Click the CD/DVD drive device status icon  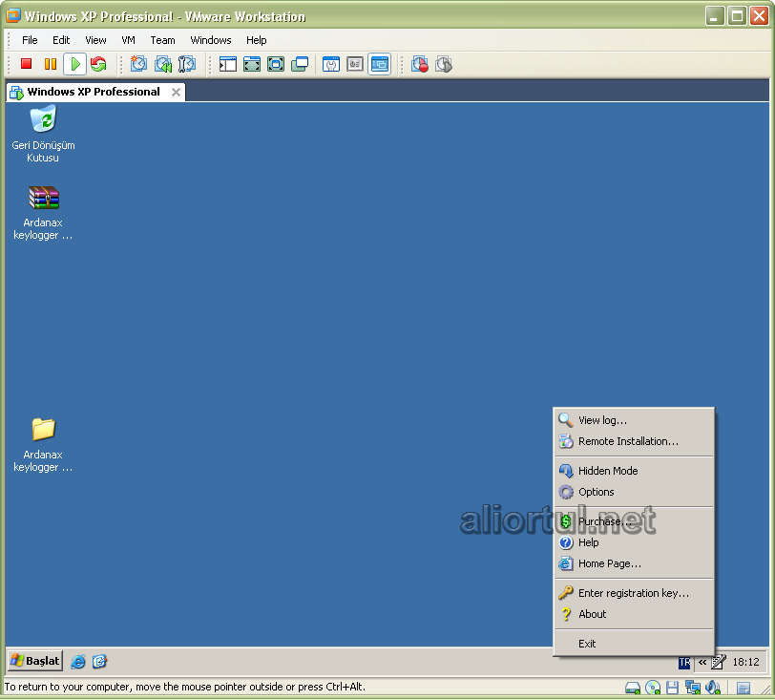653,688
